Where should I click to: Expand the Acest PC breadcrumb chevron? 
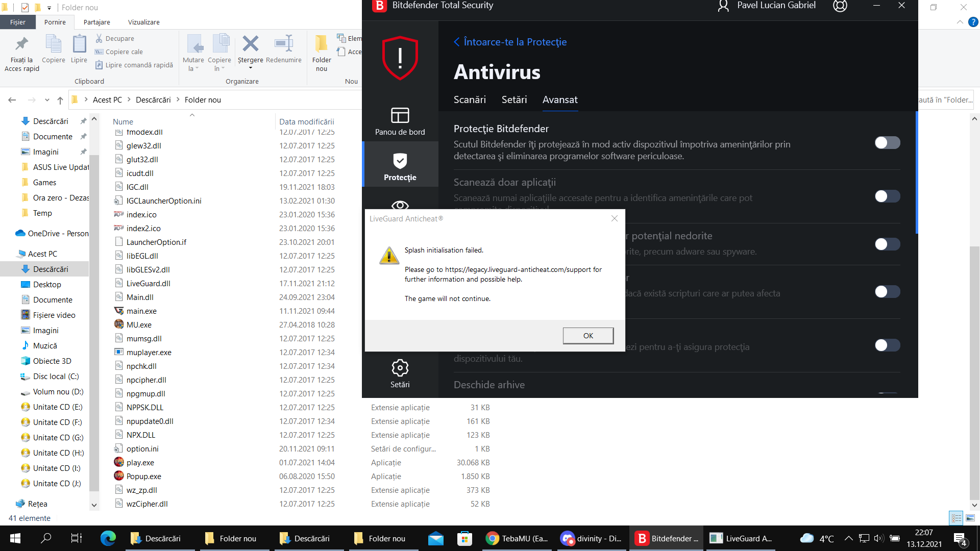(x=129, y=100)
